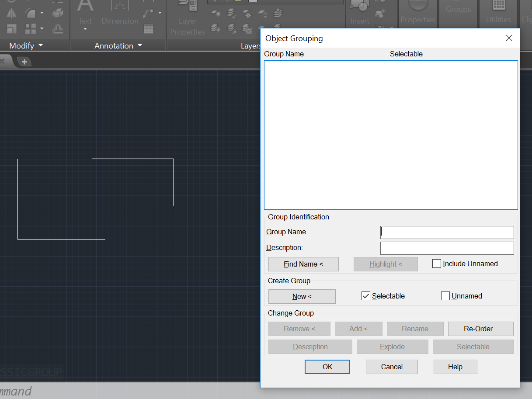Open the Insert block tool
Screen dimensions: 532x399
[x=360, y=13]
